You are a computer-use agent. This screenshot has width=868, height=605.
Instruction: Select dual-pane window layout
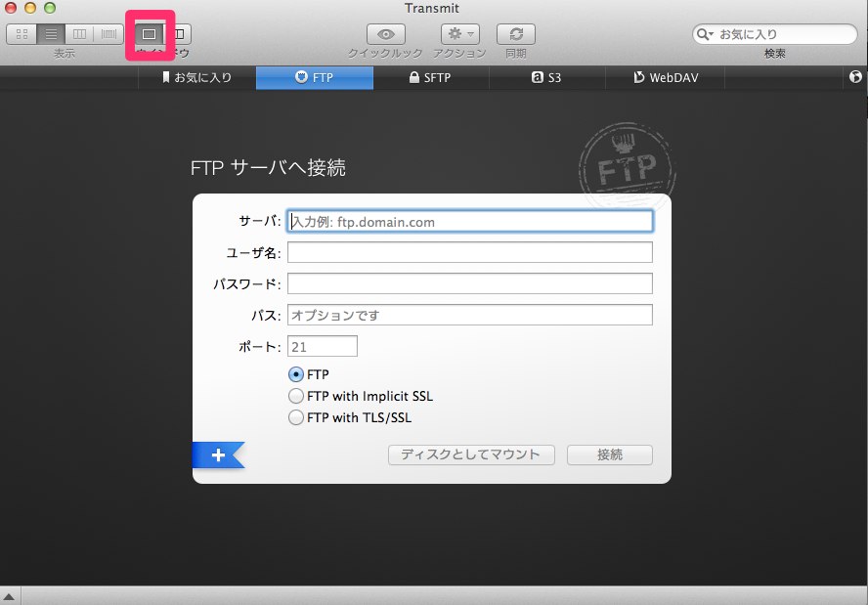[178, 34]
